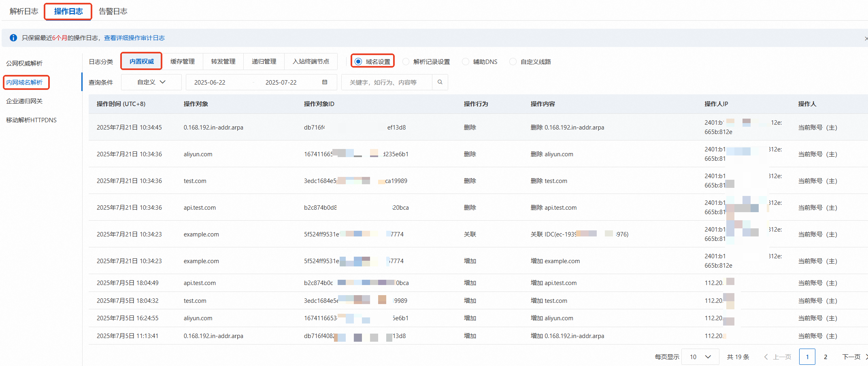This screenshot has height=366, width=868.
Task: Select the 解析记录设置 radio button
Action: tap(406, 62)
